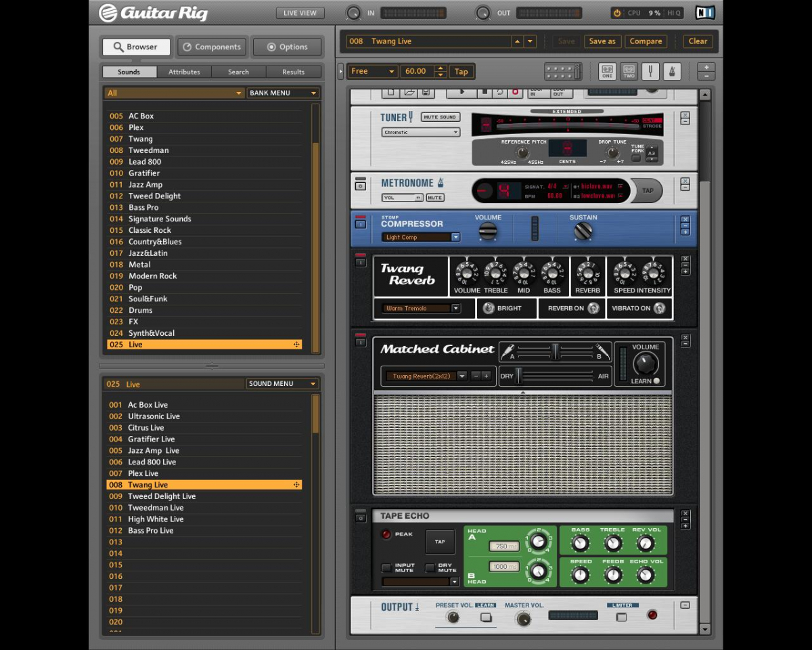Open Tapedeck ONE from the toolbar
Viewport: 812px width, 650px height.
[x=607, y=71]
